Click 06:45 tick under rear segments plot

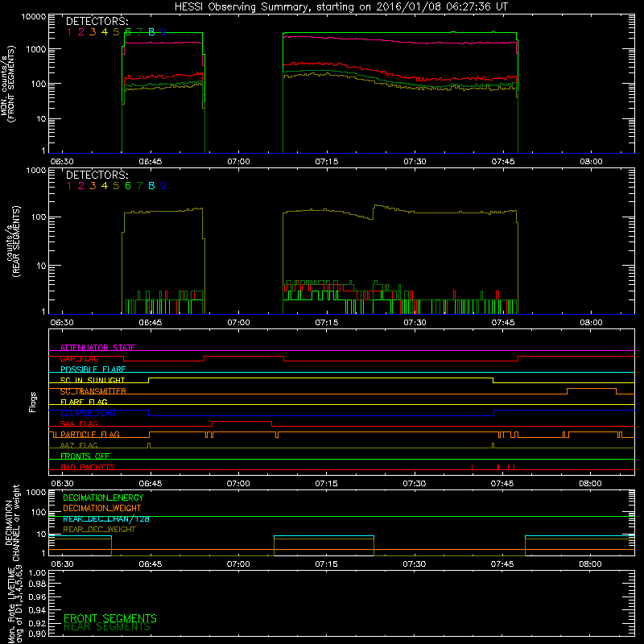[151, 323]
